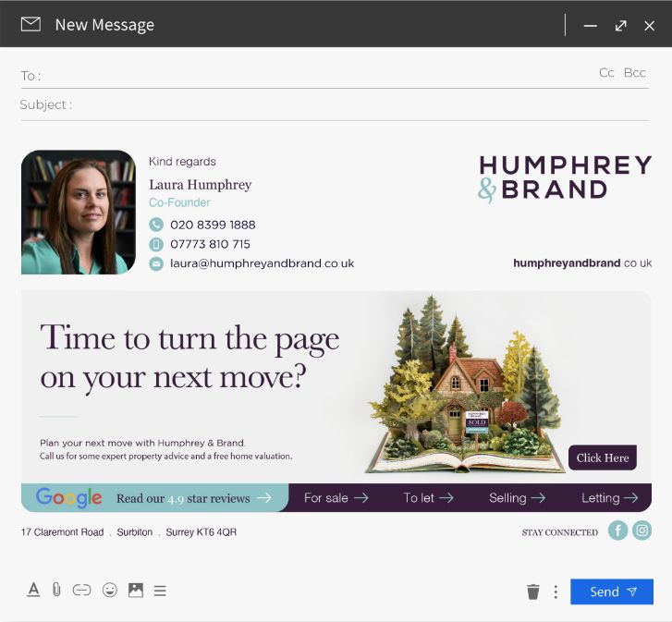Click the 'Time to turn the page' headline
Image resolution: width=672 pixels, height=622 pixels.
[189, 358]
